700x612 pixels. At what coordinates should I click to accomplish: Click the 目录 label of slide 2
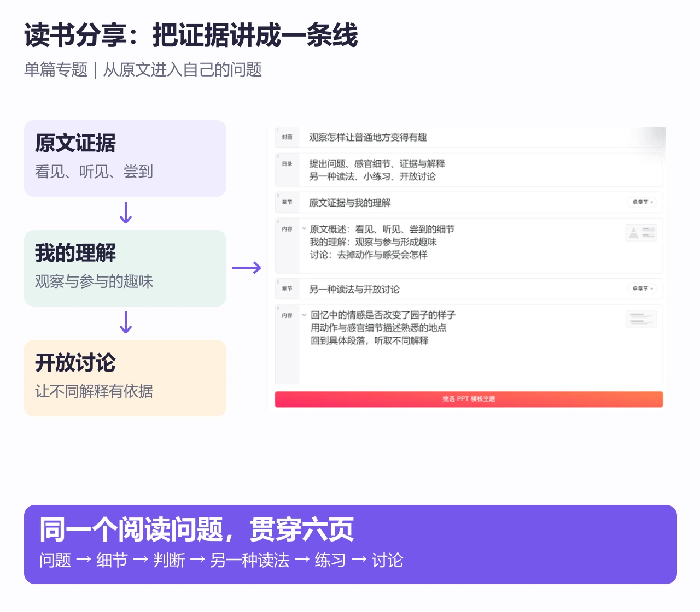coord(287,164)
